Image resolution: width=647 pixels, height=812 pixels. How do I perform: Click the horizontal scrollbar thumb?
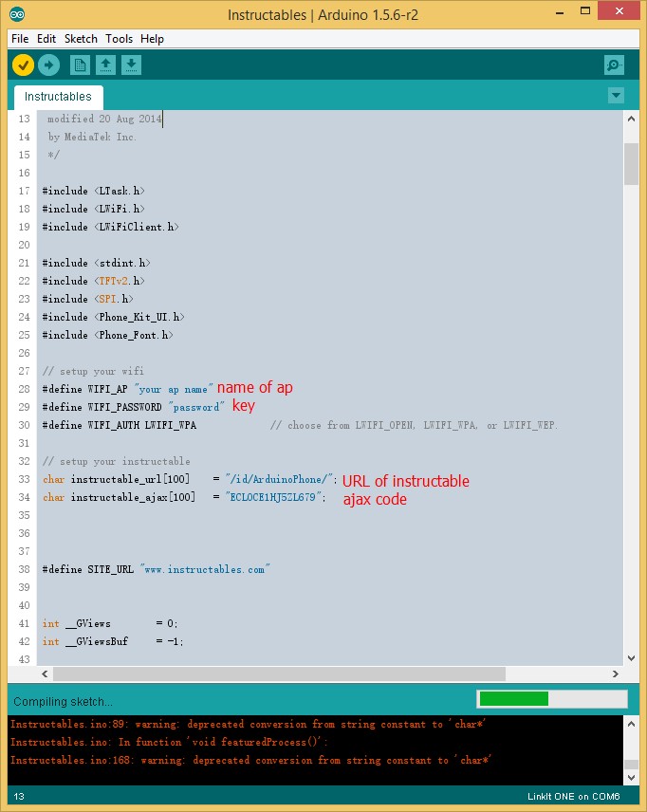tap(279, 674)
